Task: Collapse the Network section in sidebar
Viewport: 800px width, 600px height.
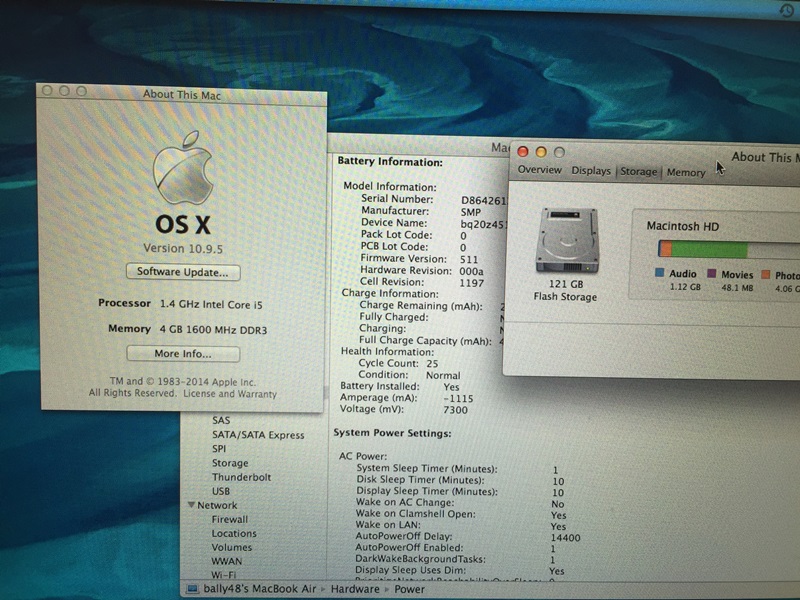Action: [x=191, y=505]
